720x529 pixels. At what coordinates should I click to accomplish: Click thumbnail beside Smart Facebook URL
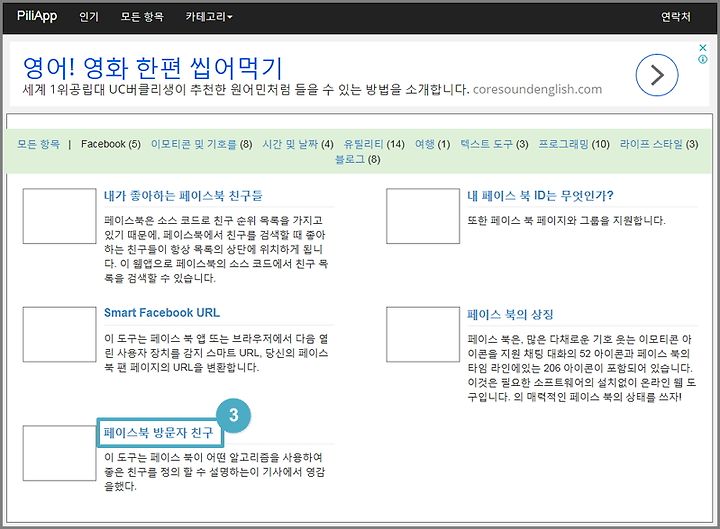click(59, 334)
